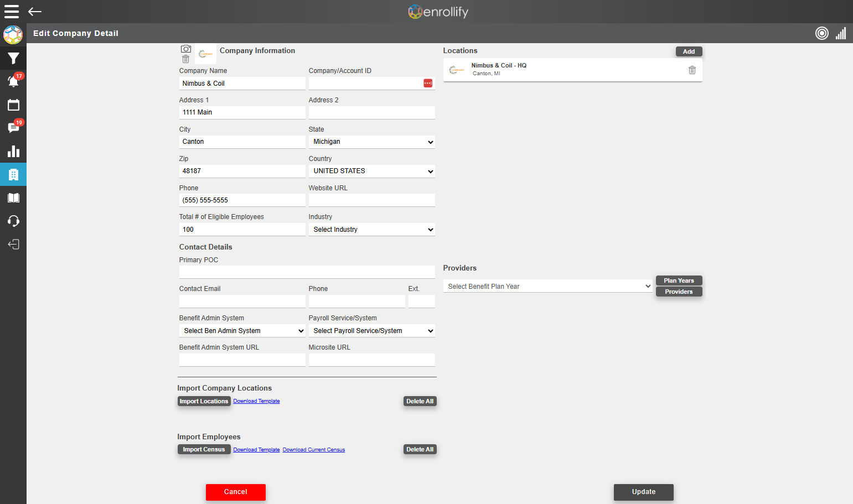Screen dimensions: 853x504
Task: Click the Add location button
Action: pyautogui.click(x=689, y=51)
